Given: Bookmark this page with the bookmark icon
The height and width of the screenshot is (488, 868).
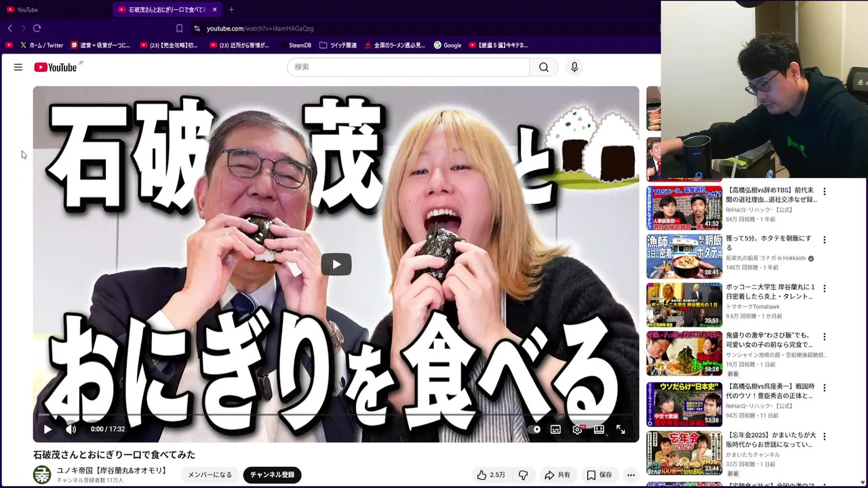Looking at the screenshot, I should click(179, 28).
